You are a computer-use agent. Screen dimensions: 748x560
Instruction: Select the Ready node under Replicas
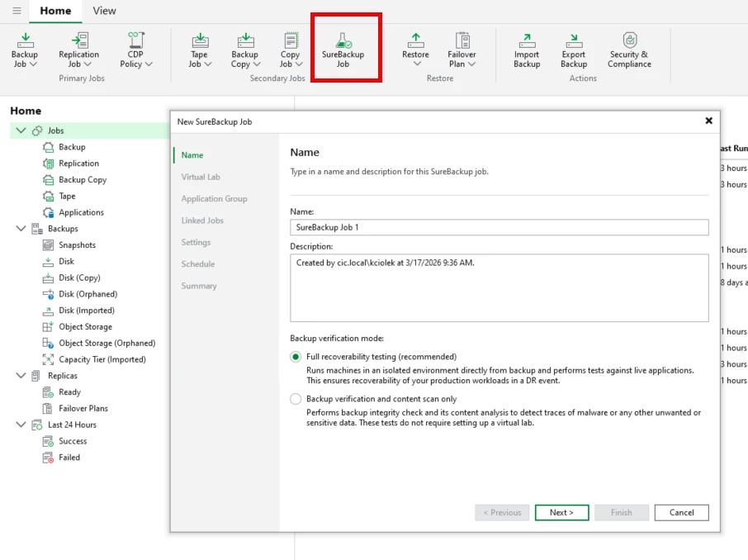pyautogui.click(x=69, y=392)
